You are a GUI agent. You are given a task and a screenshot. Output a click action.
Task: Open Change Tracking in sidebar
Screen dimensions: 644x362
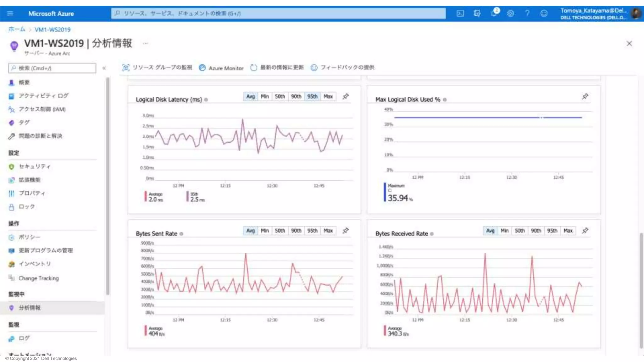pos(38,278)
